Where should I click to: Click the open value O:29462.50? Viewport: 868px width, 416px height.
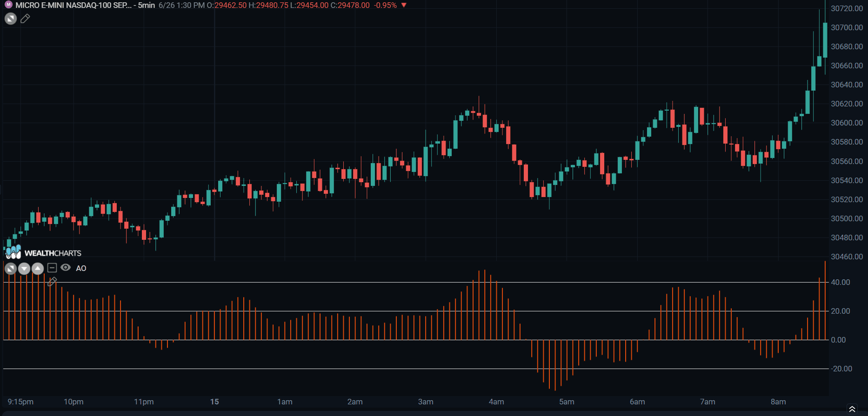[227, 5]
